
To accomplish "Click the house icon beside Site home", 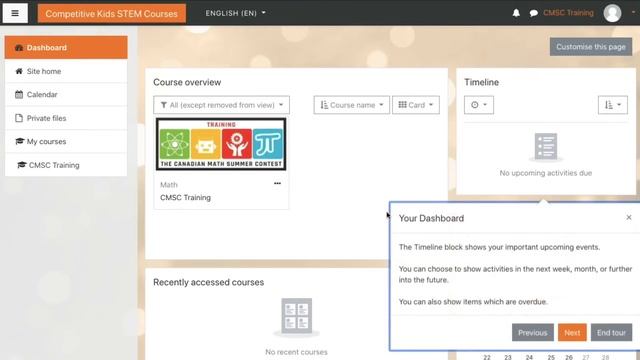I will pyautogui.click(x=19, y=71).
